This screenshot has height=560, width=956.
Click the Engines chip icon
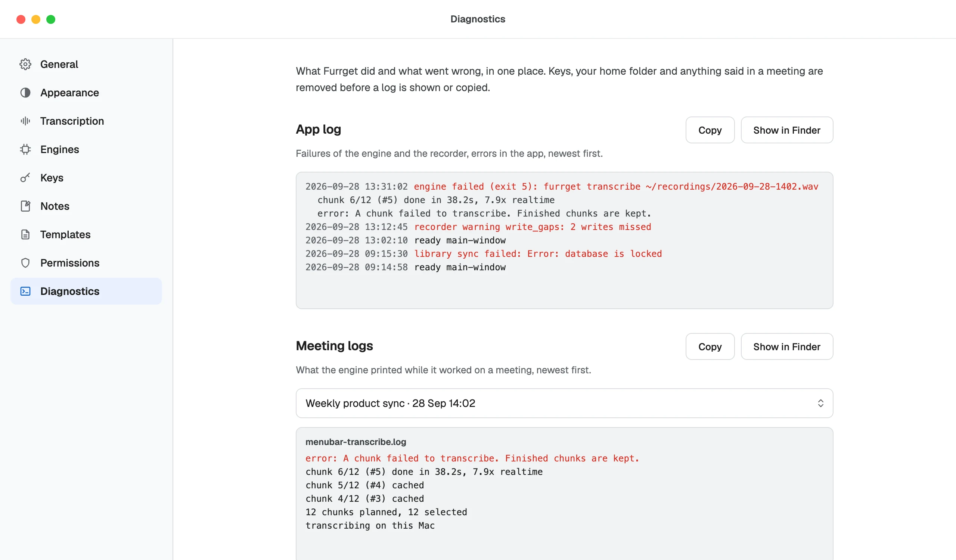click(x=25, y=149)
